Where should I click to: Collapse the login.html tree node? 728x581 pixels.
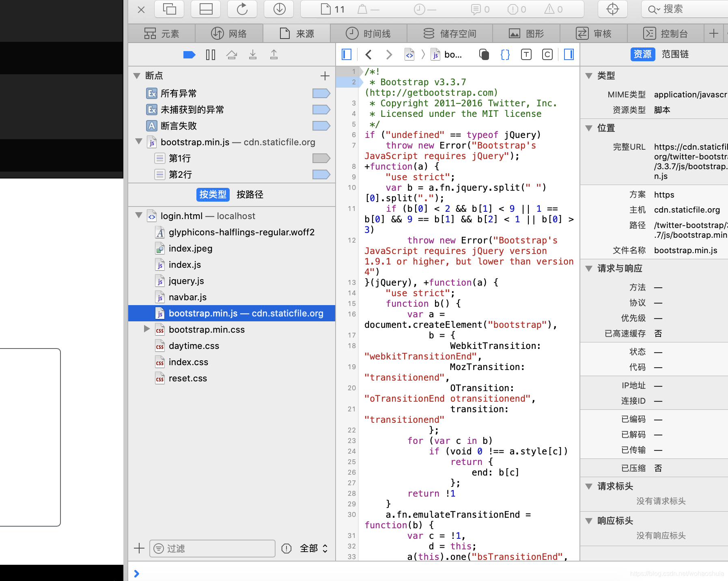[x=139, y=215]
